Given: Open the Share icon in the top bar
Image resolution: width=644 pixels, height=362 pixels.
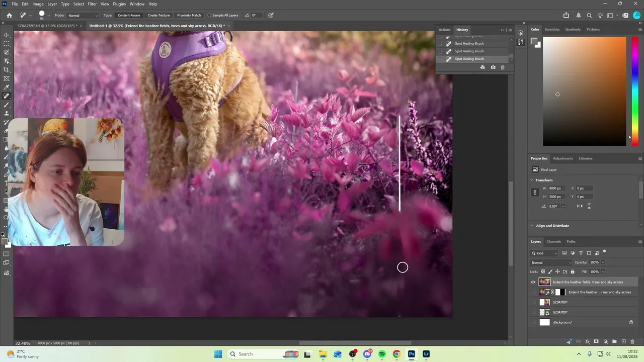Looking at the screenshot, I should (x=567, y=15).
